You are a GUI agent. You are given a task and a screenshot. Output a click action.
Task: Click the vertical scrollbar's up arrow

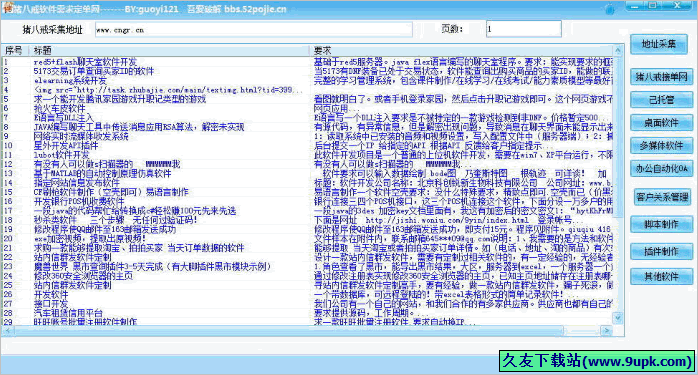point(617,50)
